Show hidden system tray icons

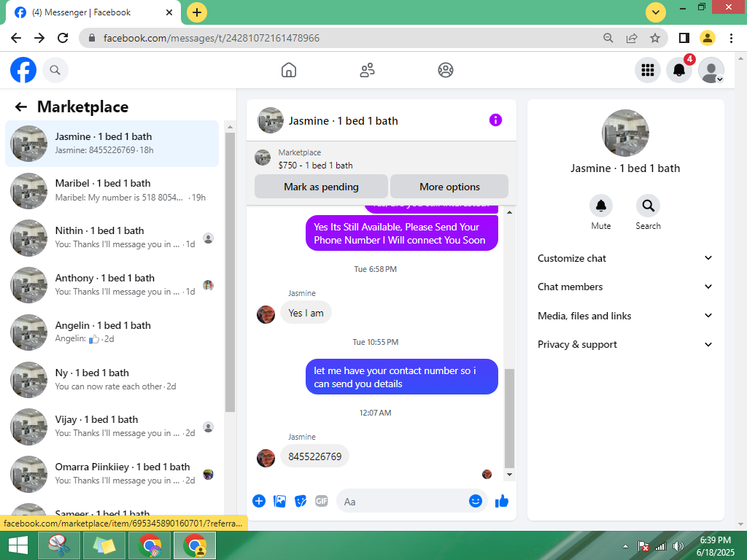[x=625, y=546]
